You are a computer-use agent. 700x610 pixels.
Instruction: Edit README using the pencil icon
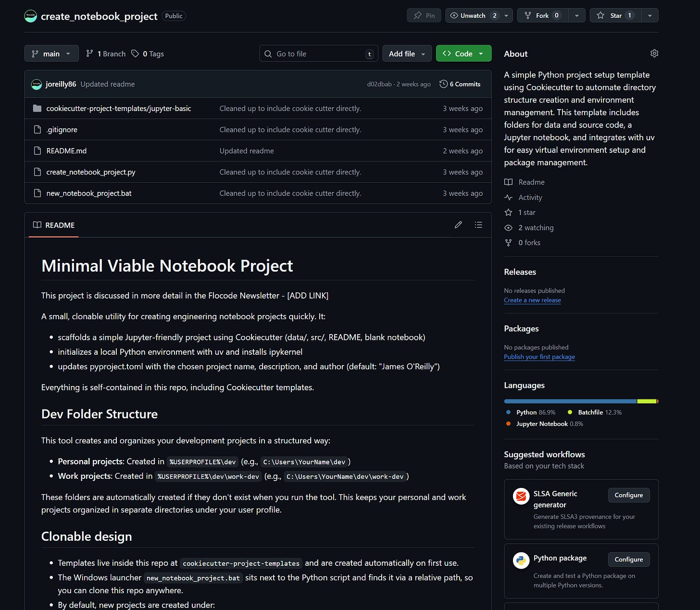(x=458, y=225)
